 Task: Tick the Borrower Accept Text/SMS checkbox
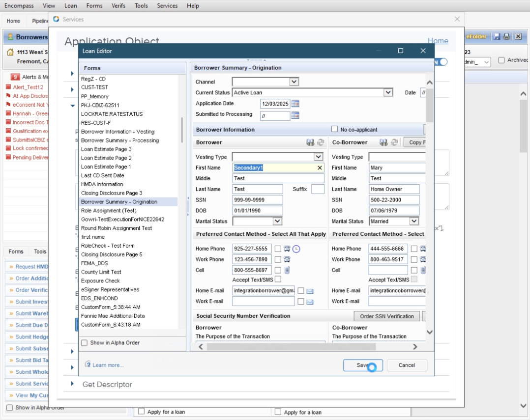(x=278, y=280)
